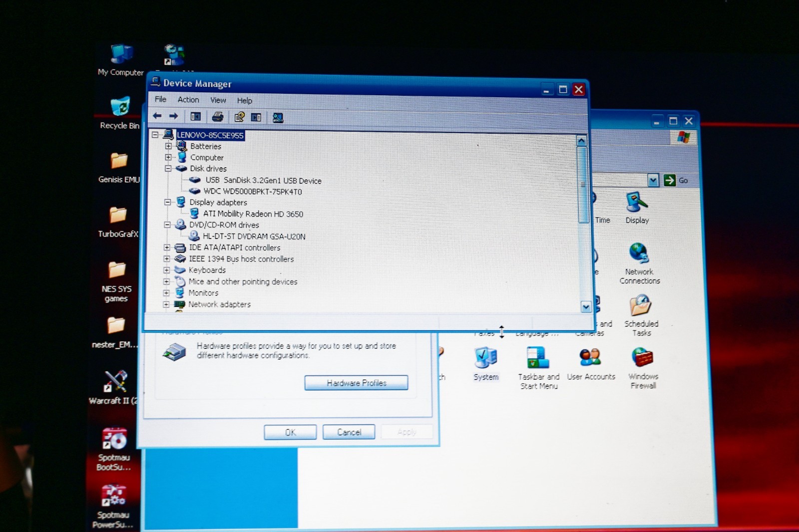Expand Mice and other pointing devices node
This screenshot has height=532, width=799.
tap(166, 281)
